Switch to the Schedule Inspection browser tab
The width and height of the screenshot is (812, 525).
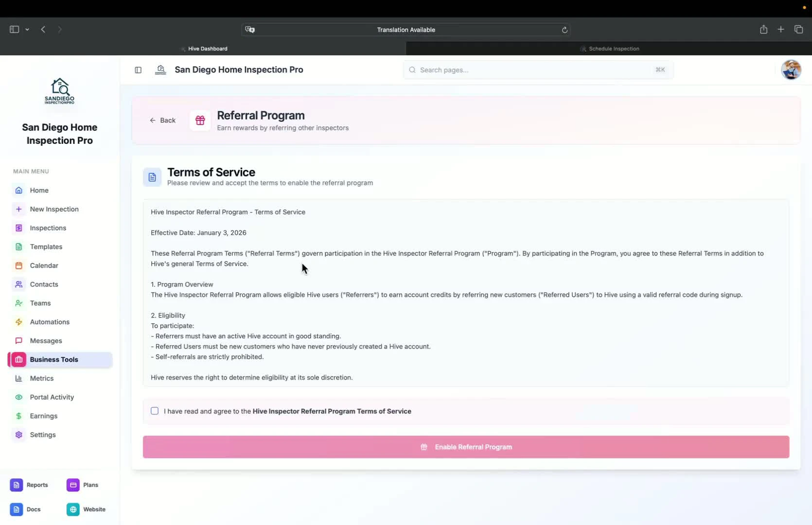point(609,49)
